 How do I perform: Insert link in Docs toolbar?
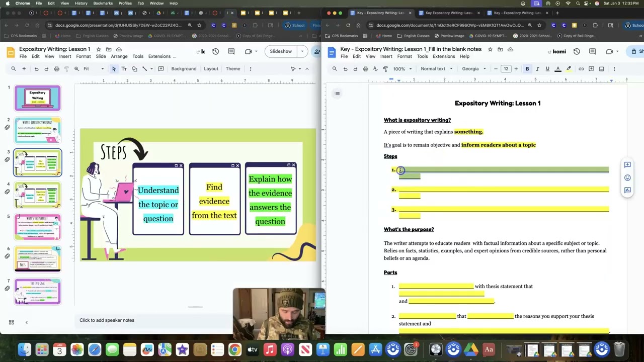(581, 69)
